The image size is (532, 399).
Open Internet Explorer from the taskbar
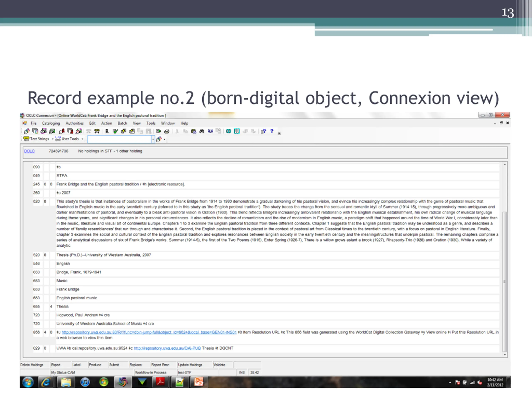tap(46, 382)
